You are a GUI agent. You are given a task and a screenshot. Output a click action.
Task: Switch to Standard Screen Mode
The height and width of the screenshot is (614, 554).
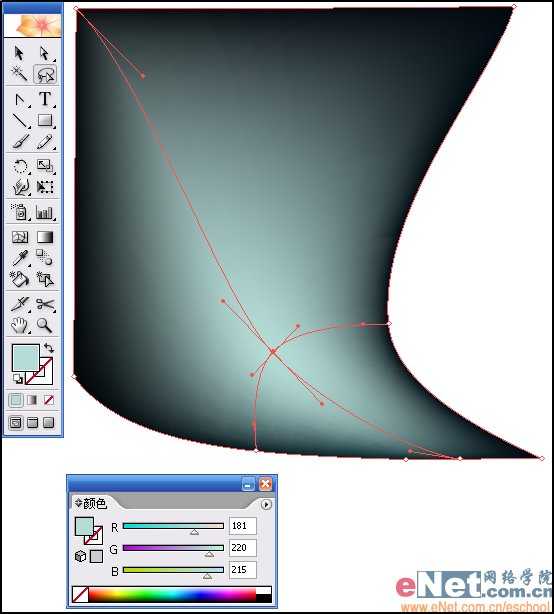[16, 423]
